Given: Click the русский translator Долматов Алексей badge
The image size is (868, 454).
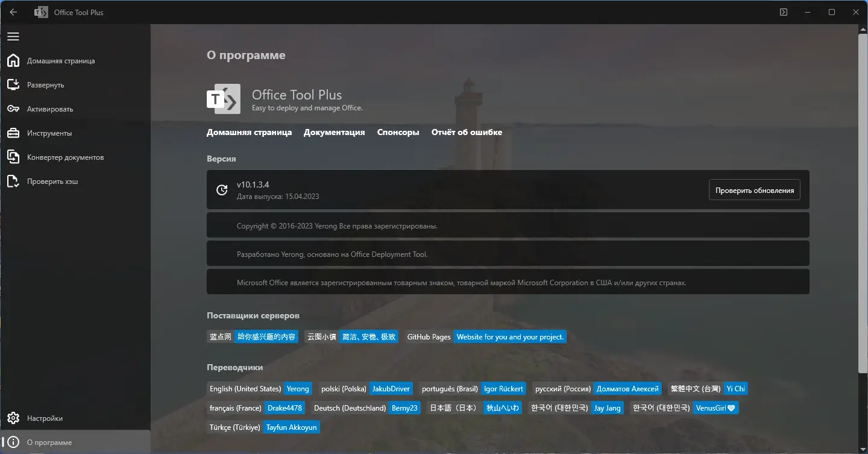Looking at the screenshot, I should [x=597, y=389].
